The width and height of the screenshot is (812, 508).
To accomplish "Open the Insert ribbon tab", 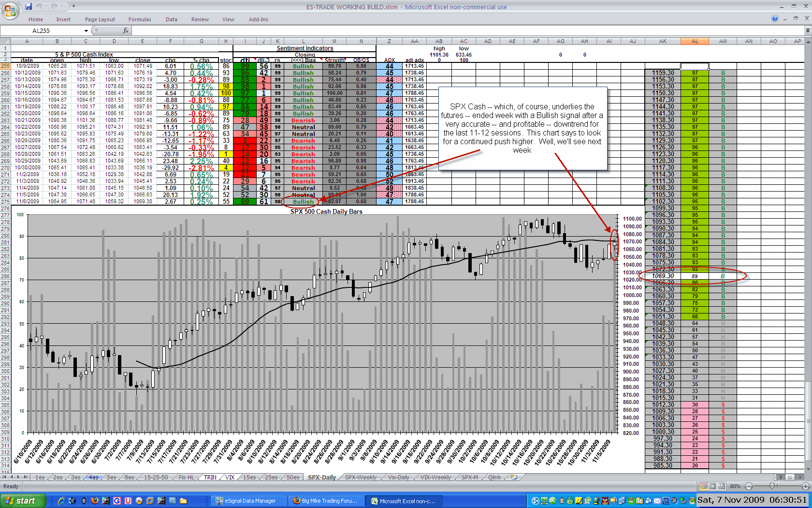I will (63, 19).
